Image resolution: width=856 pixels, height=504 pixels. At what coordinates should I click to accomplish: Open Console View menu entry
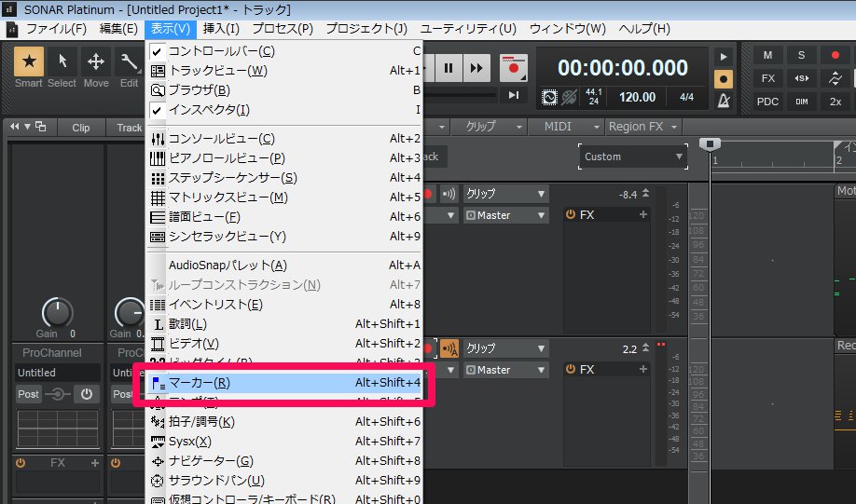pos(285,139)
